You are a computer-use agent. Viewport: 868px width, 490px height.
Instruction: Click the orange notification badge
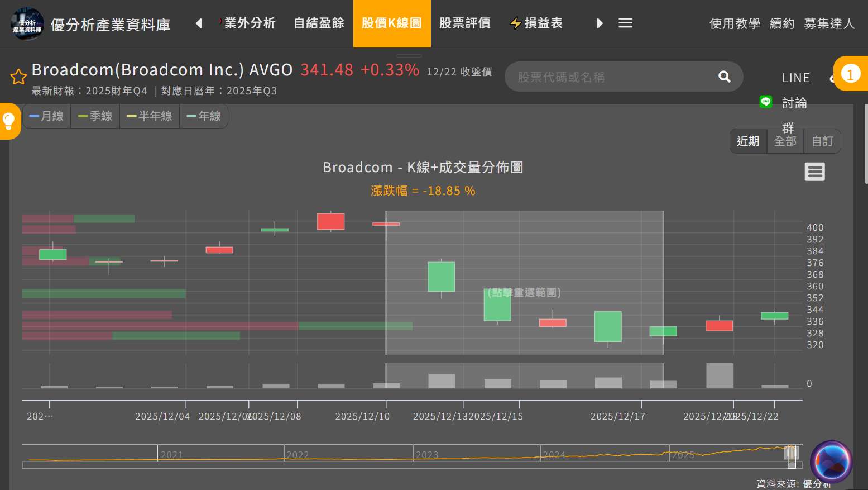850,74
